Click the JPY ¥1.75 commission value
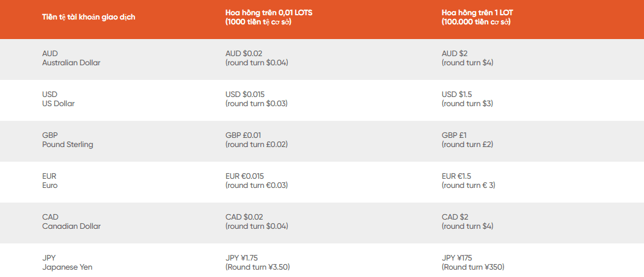The height and width of the screenshot is (277, 644). (x=241, y=257)
